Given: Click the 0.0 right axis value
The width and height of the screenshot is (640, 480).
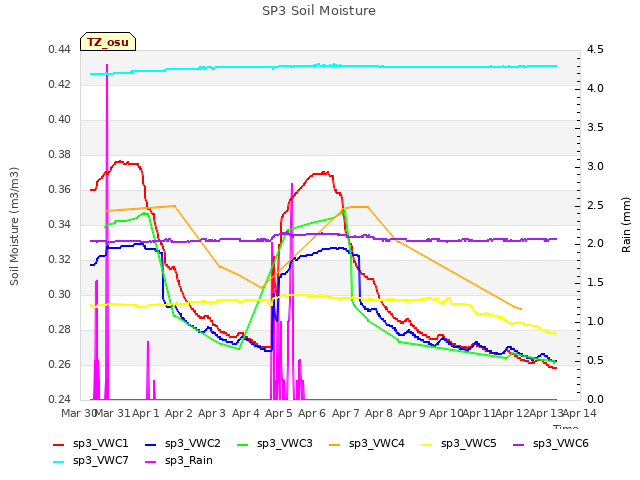Looking at the screenshot, I should coord(595,399).
